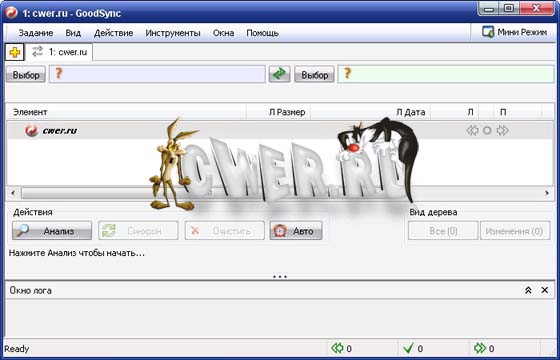The image size is (560, 360).
Task: Open the Задание menu
Action: [36, 33]
